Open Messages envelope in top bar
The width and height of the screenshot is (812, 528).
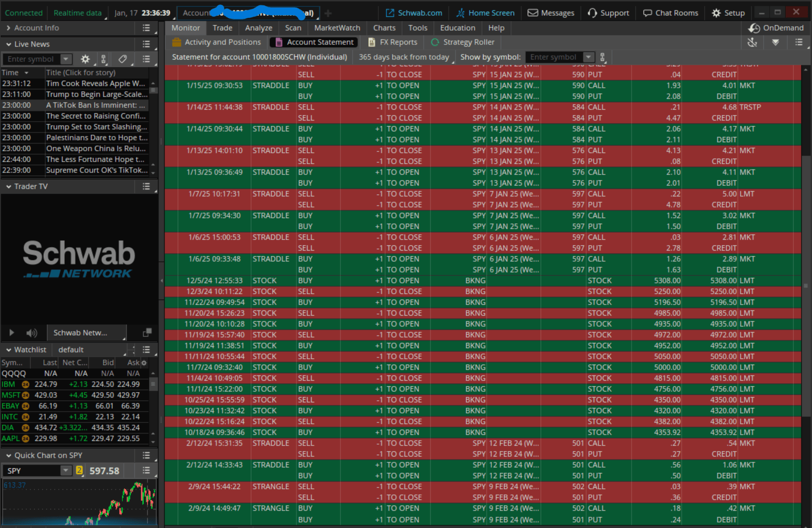click(551, 13)
